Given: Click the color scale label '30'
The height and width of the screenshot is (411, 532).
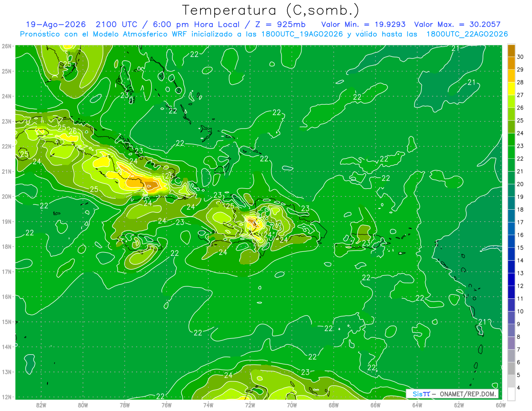Looking at the screenshot, I should pyautogui.click(x=520, y=57).
